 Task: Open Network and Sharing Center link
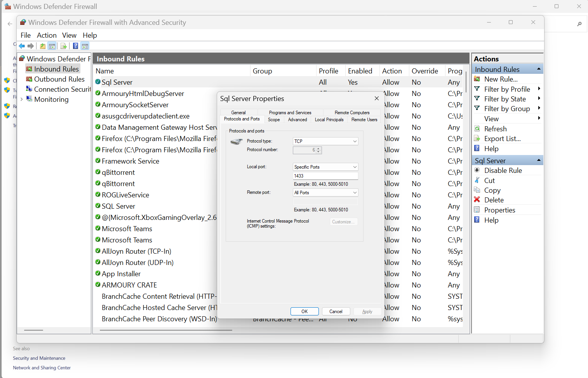42,368
